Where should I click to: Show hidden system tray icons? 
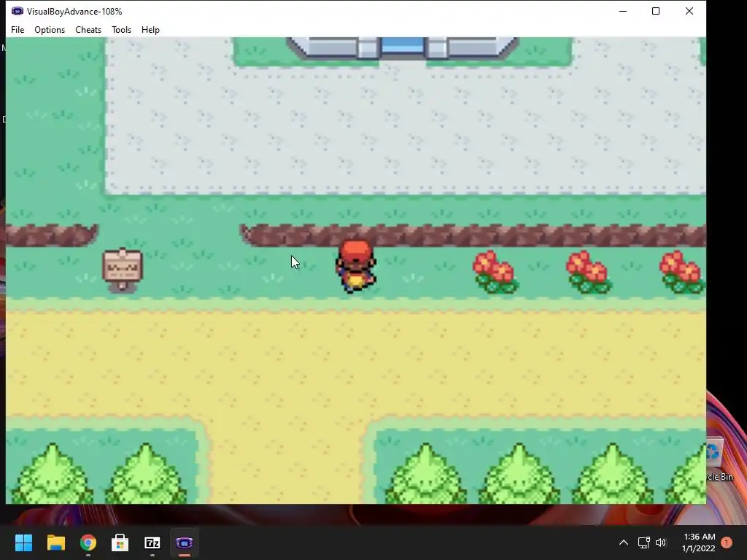coord(623,542)
